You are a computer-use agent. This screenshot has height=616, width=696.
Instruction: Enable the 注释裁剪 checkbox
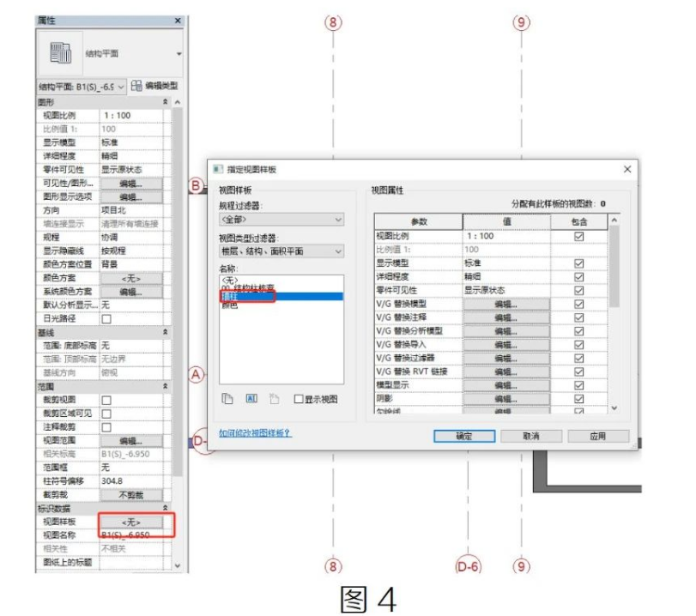point(106,427)
